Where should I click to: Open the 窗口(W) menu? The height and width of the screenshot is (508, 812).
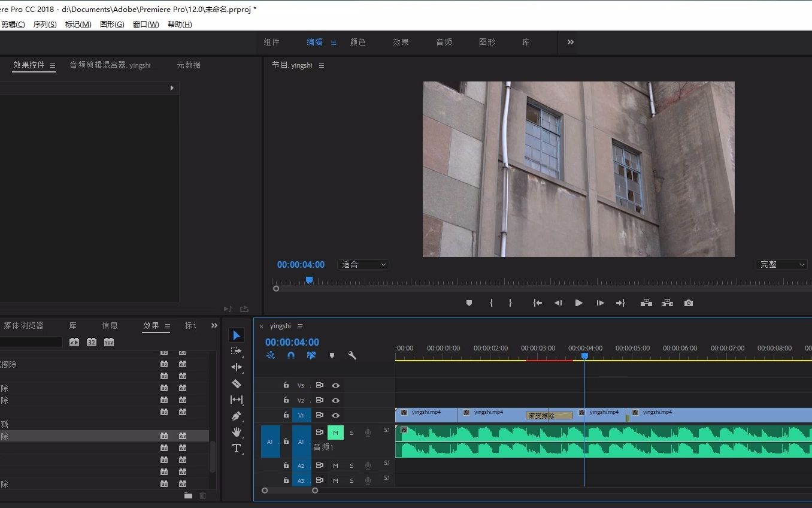click(146, 25)
